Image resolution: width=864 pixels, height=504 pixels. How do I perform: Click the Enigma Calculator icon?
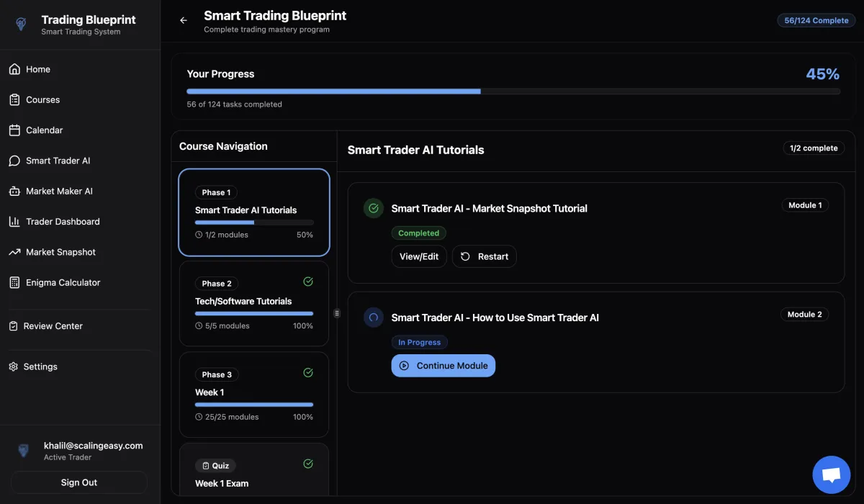click(x=14, y=282)
